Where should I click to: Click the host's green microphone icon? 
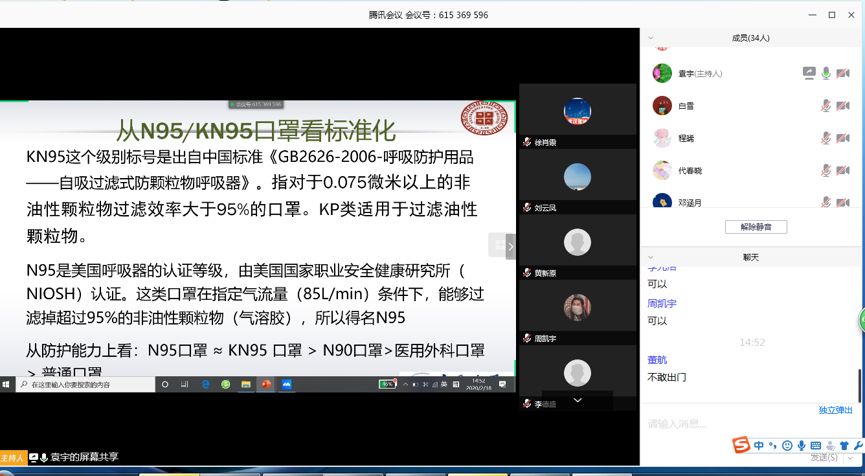click(826, 73)
